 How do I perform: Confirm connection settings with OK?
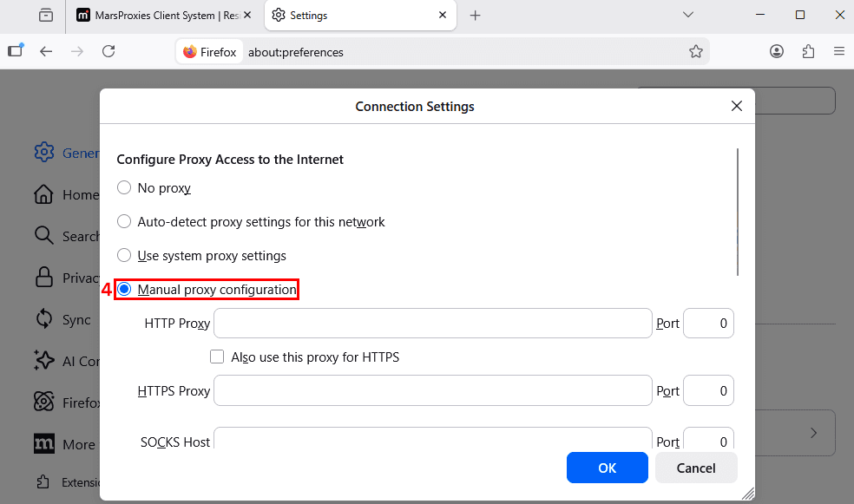(x=608, y=468)
